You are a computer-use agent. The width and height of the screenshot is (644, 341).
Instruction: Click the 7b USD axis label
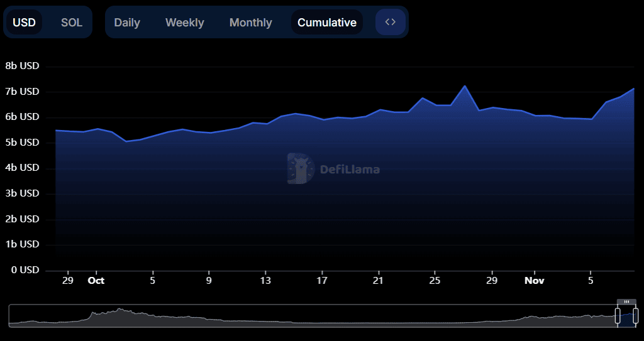point(22,91)
